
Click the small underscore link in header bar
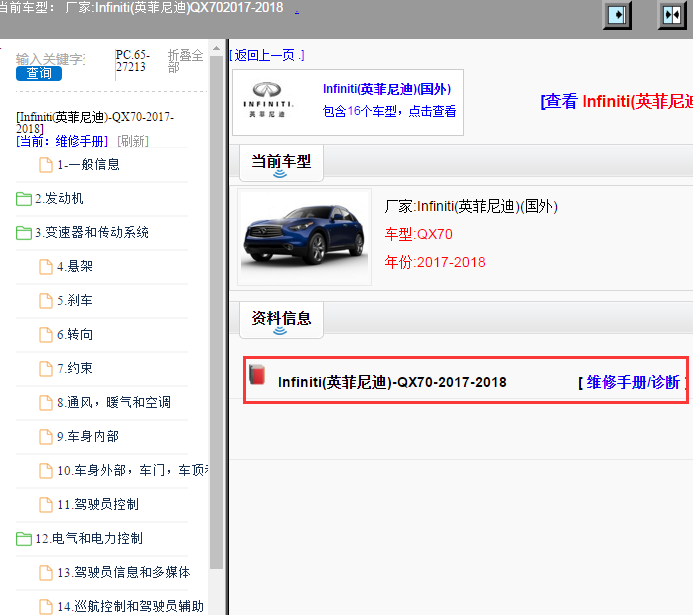pyautogui.click(x=297, y=11)
